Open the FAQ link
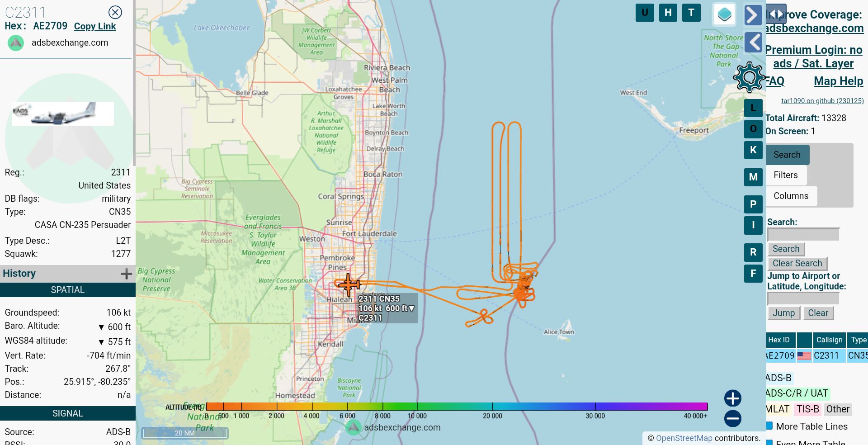 point(775,81)
